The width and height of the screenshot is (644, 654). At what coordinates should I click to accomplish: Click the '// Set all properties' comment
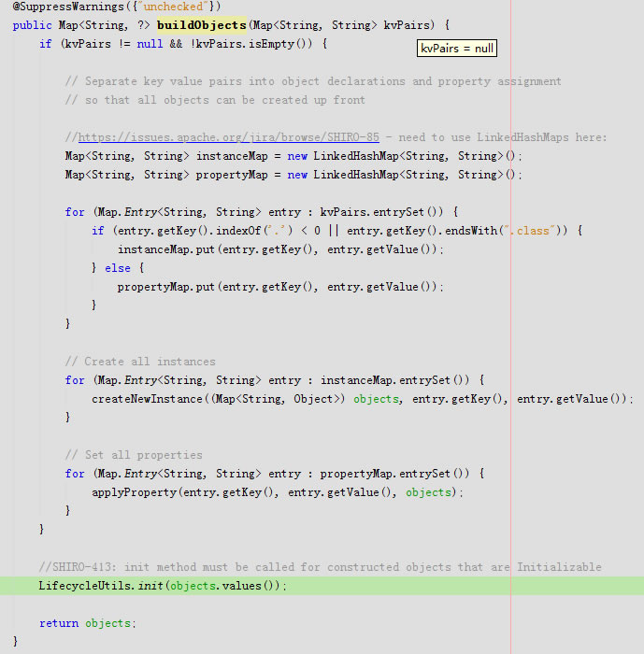tap(134, 455)
